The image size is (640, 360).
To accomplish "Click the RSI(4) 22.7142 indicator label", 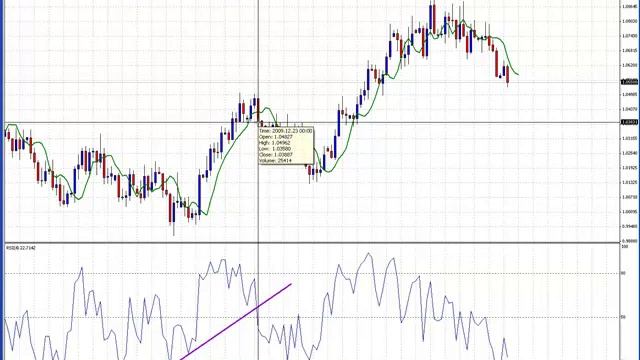I will click(x=20, y=248).
